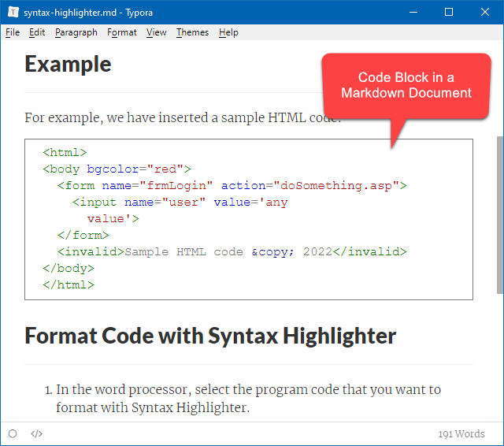Close the Typora window
The width and height of the screenshot is (504, 446).
485,13
